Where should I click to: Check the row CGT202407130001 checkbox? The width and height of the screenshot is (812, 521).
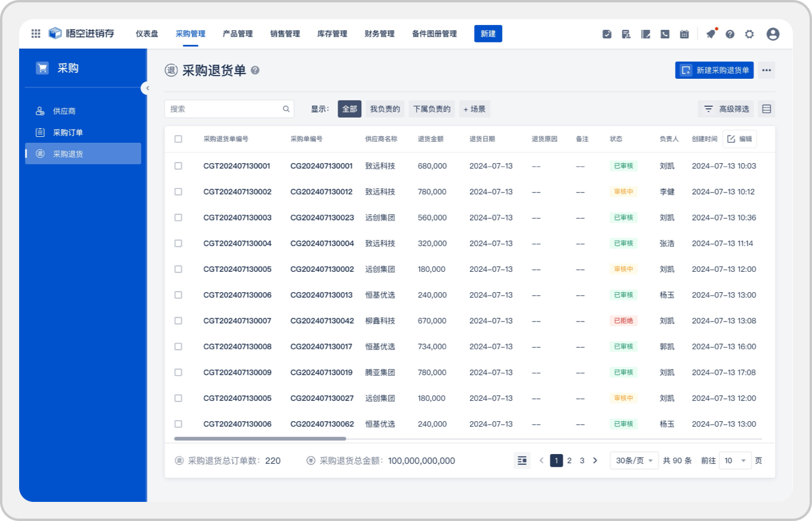pos(178,166)
